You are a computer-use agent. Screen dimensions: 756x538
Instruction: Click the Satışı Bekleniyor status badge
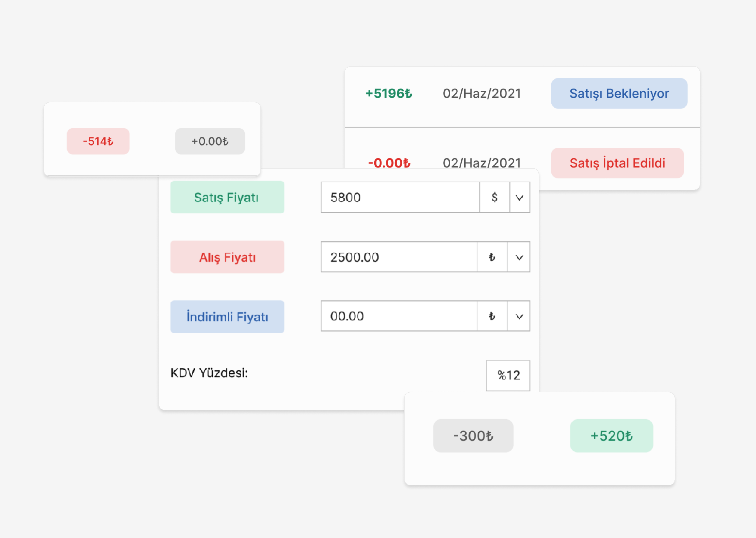[x=619, y=93]
